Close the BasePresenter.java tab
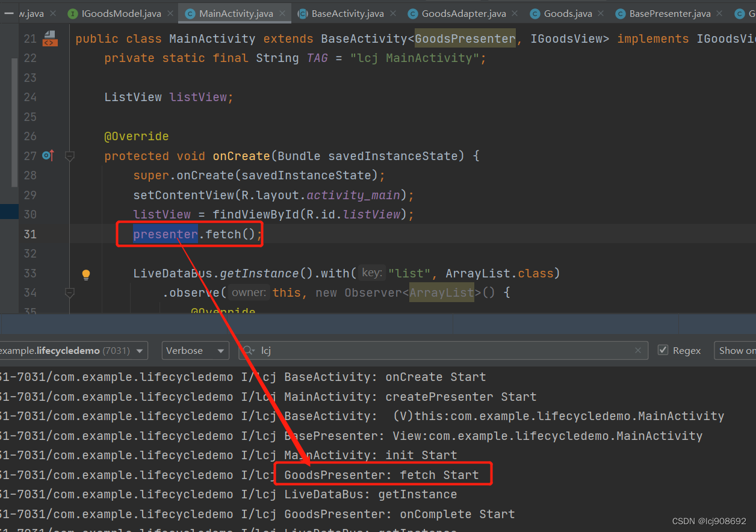This screenshot has height=532, width=756. click(x=720, y=13)
